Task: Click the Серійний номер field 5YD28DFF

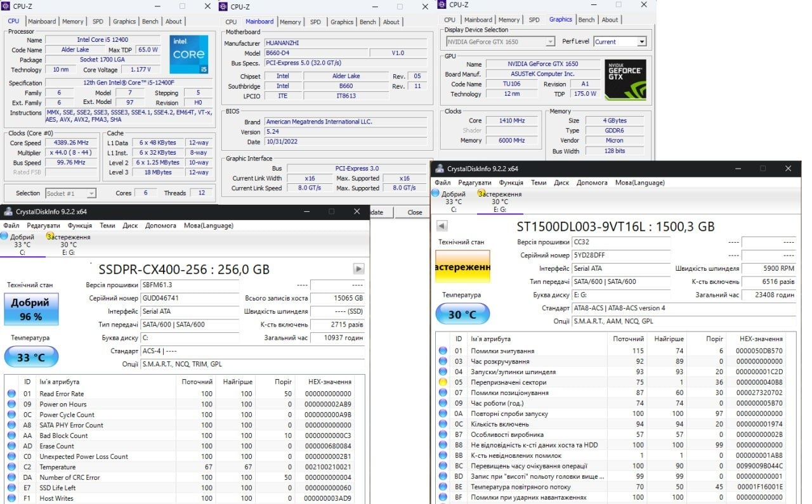Action: 620,255
